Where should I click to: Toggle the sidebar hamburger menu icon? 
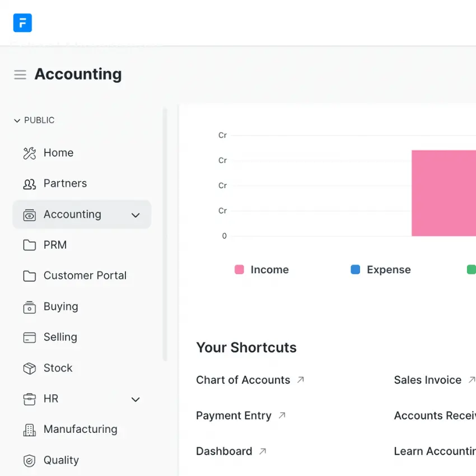[20, 74]
